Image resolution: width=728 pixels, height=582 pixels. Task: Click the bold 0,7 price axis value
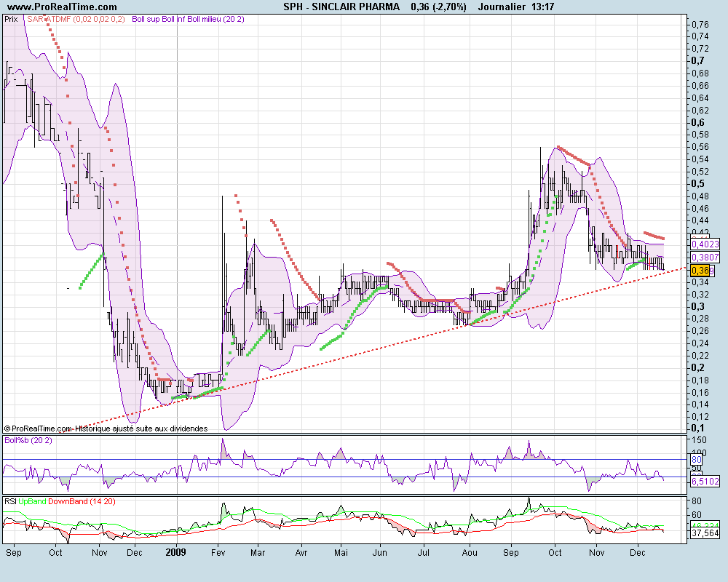[698, 61]
